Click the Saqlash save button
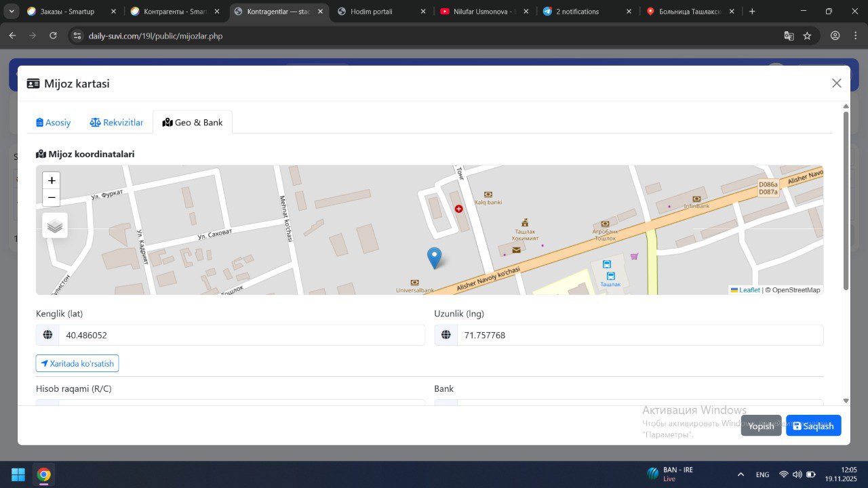 pos(813,426)
